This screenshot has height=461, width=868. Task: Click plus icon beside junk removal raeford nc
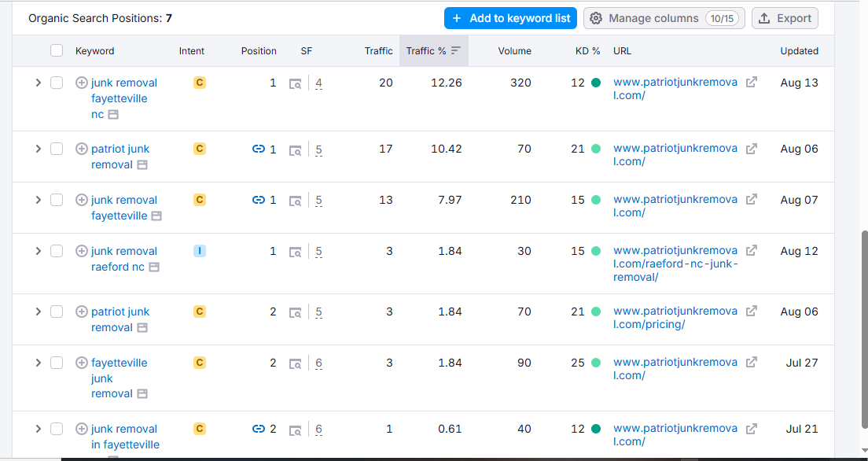click(x=82, y=251)
